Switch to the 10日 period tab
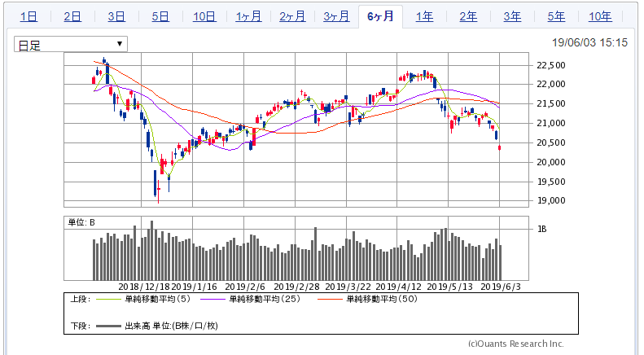Screen dimensions: 644x355 205,16
